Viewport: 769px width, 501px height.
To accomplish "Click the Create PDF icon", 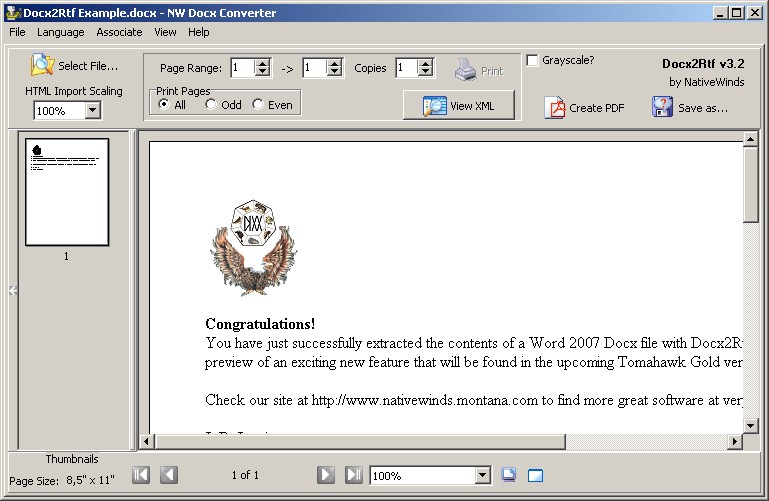I will coord(555,107).
